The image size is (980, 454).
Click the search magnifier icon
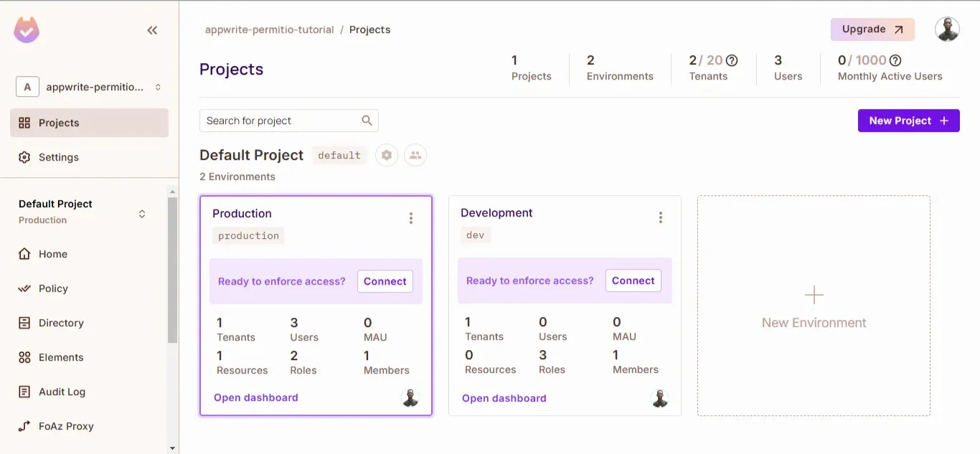point(367,120)
